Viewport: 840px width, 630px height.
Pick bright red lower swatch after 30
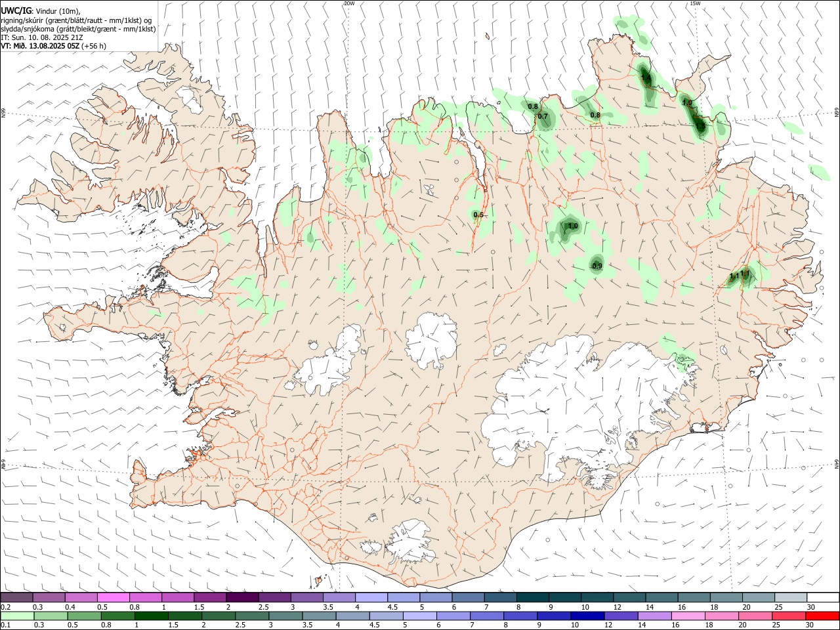[x=823, y=616]
